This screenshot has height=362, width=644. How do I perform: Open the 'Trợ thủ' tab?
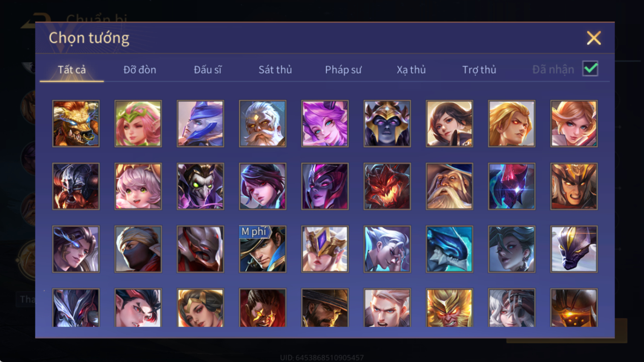(x=479, y=70)
